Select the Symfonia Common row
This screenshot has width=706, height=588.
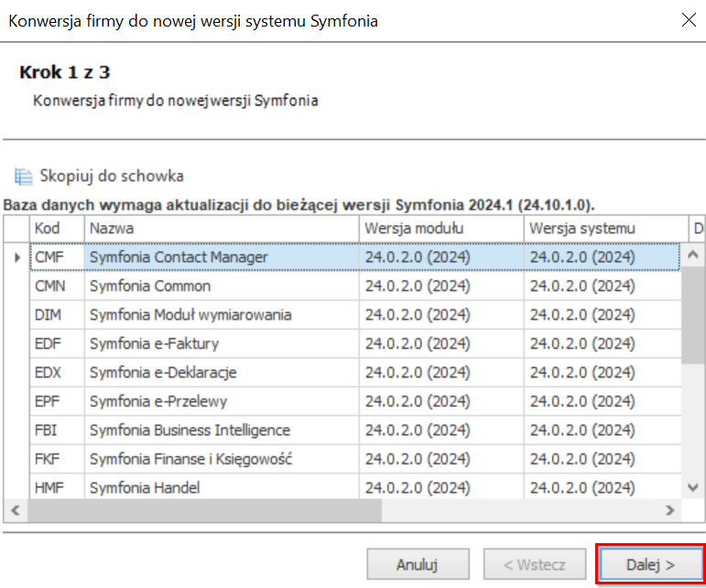(355, 286)
